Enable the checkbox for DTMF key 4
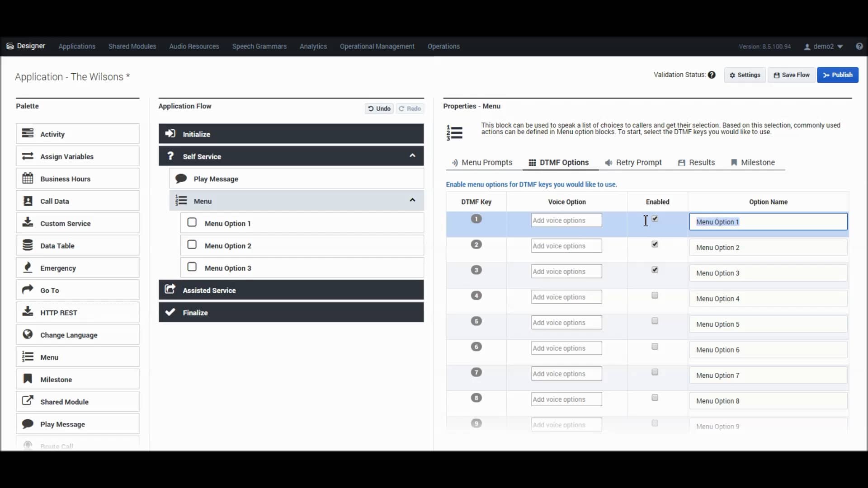This screenshot has height=488, width=868. [x=655, y=295]
